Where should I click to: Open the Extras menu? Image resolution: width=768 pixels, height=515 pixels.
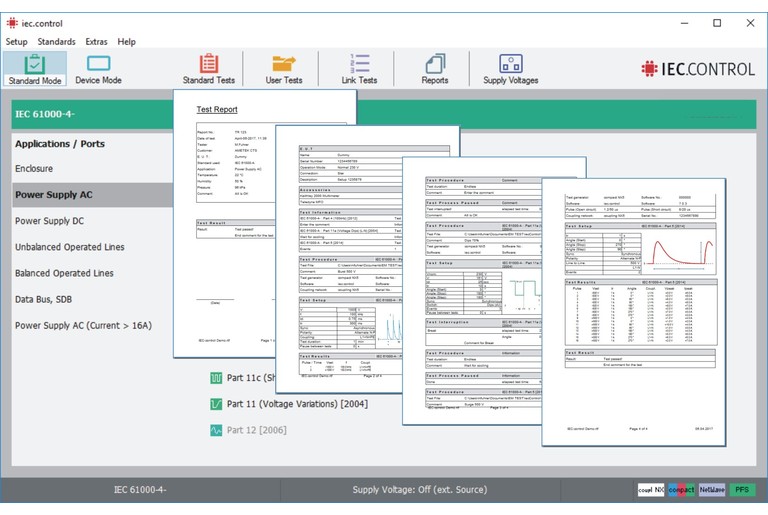(96, 42)
